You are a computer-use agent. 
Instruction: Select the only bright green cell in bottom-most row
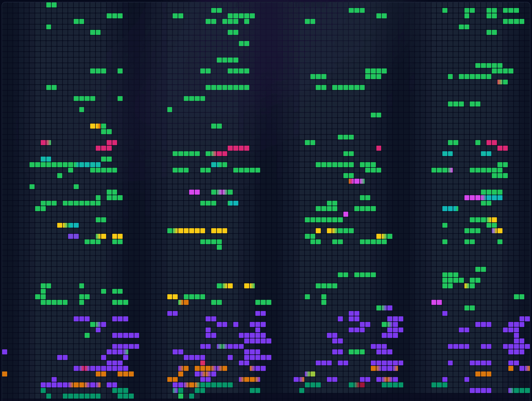181,396
